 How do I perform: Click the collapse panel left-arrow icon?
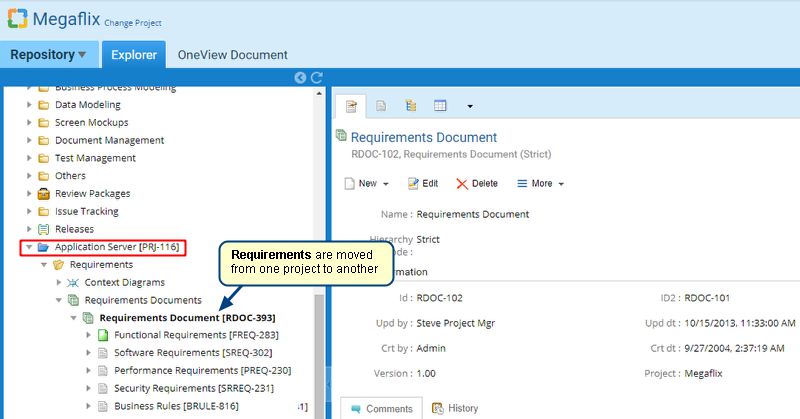pos(300,77)
